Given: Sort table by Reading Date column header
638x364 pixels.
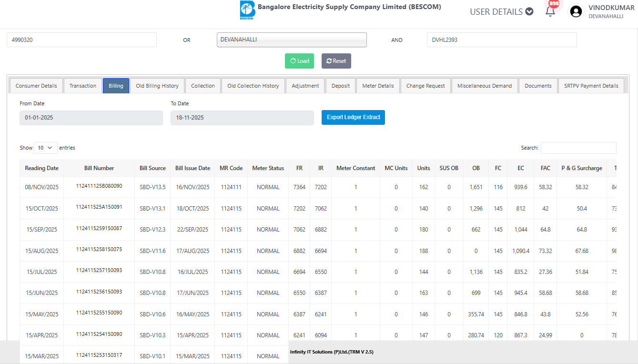Looking at the screenshot, I should 42,168.
